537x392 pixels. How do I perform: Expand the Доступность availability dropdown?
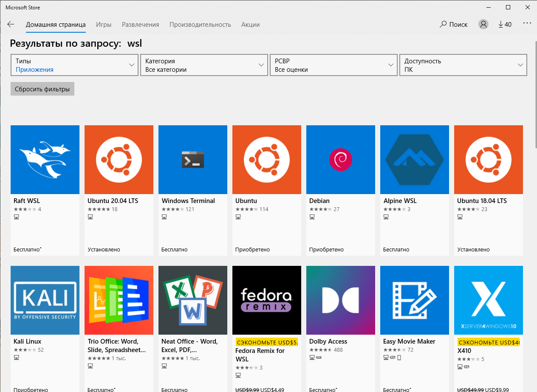pyautogui.click(x=463, y=65)
